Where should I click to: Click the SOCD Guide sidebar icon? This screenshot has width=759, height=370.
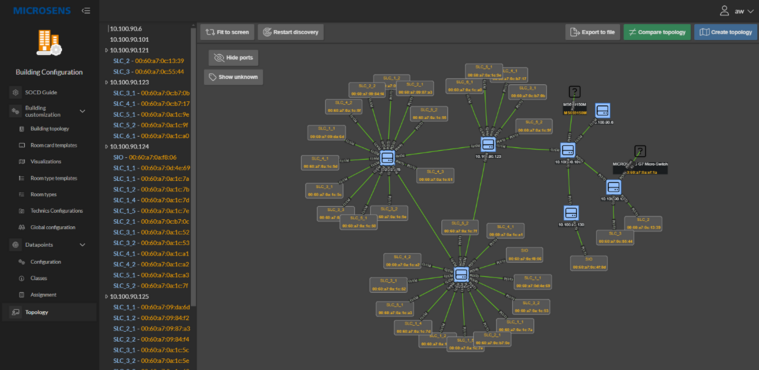click(x=15, y=92)
